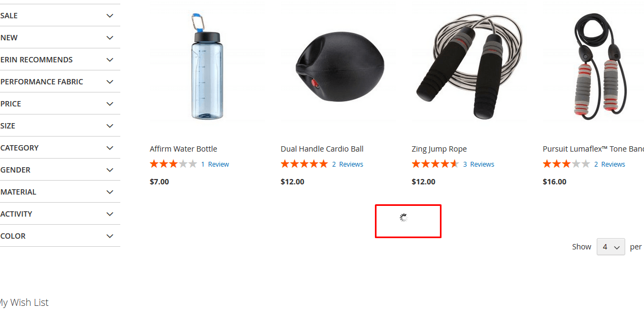Screen dimensions: 644x322
Task: Open the Zing Jump Rope product link
Action: point(439,149)
